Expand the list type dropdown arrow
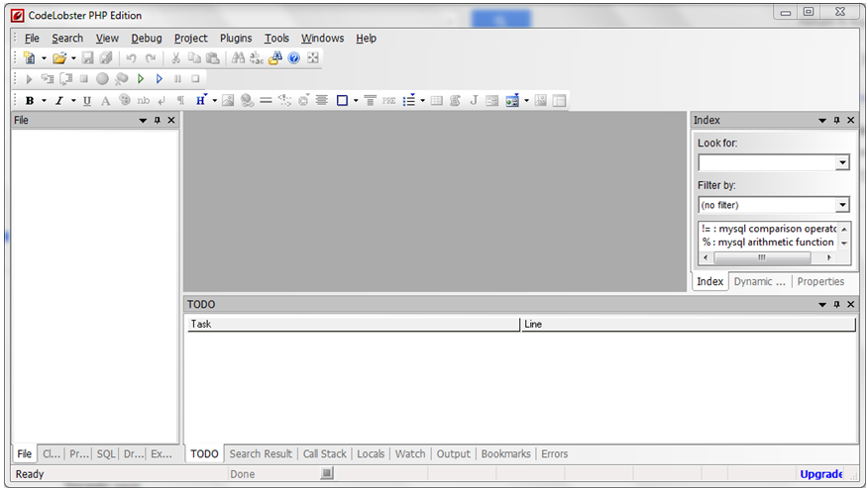The image size is (868, 489). click(x=422, y=101)
